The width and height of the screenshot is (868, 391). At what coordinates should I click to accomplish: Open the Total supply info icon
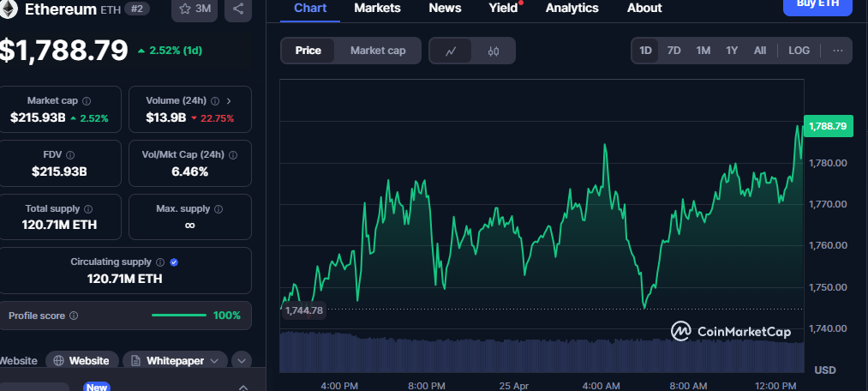click(88, 209)
